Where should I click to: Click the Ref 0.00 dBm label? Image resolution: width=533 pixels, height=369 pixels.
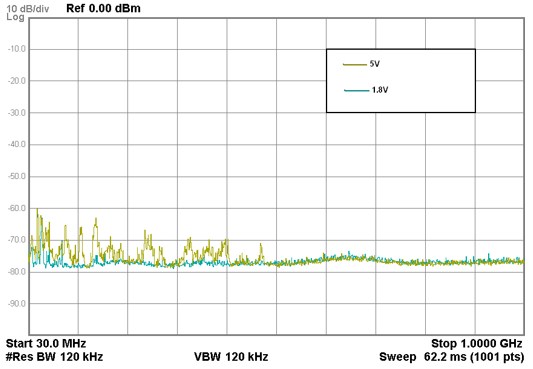coord(103,8)
